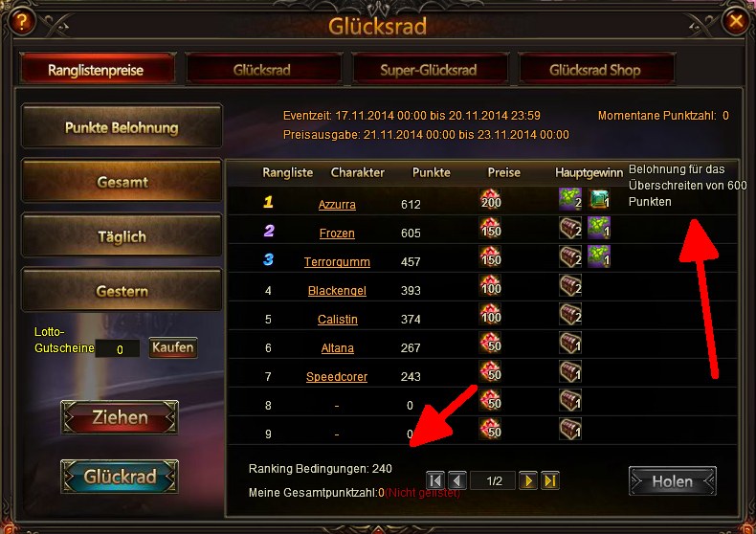Click Terrorgumm's clover reward icon
The width and height of the screenshot is (756, 534).
[599, 256]
